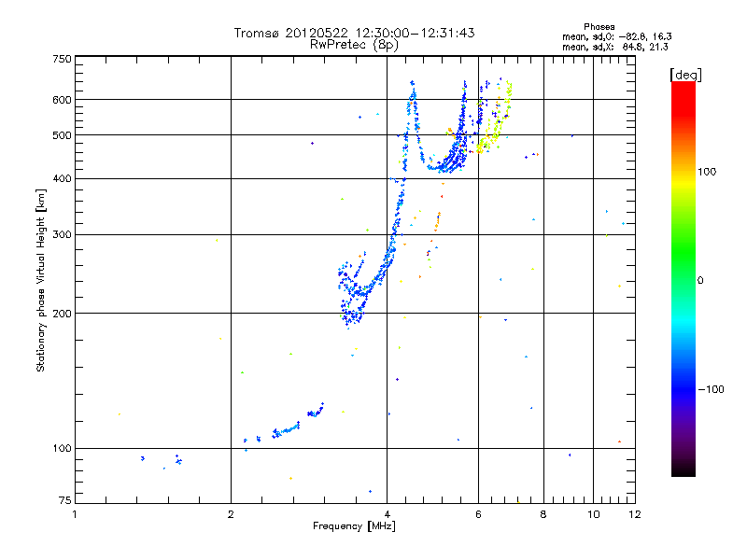Click the '2' x-axis frequency tick label
Viewport: 747px width, 560px height.
click(231, 514)
